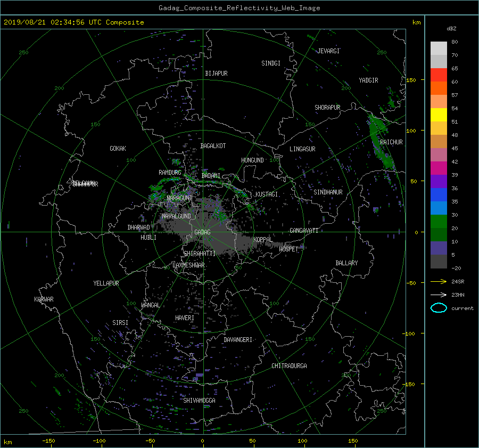Image resolution: width=479 pixels, height=448 pixels.
Task: Select the dark gray 5 dBZ swatch
Action: (439, 261)
